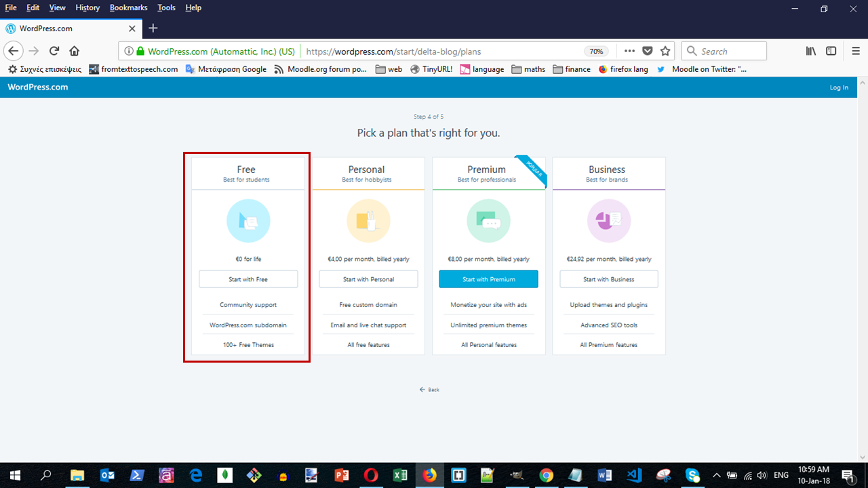Open Opera browser from the taskbar

(x=371, y=475)
